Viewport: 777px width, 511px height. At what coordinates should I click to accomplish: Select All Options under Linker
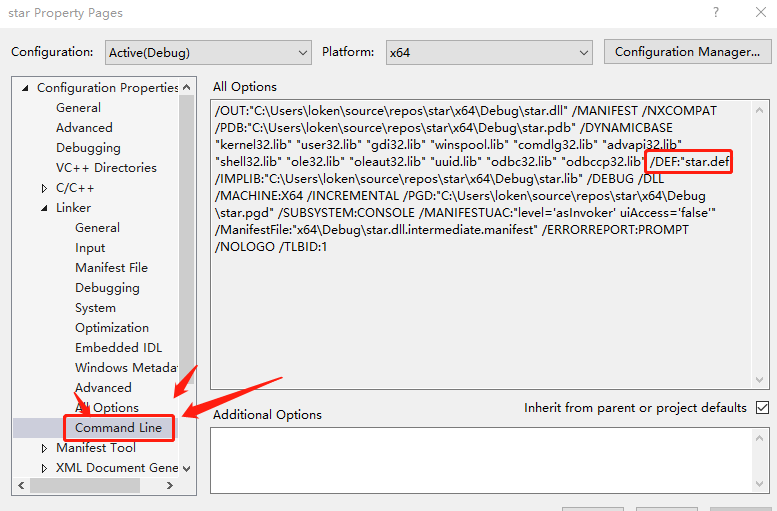(108, 408)
